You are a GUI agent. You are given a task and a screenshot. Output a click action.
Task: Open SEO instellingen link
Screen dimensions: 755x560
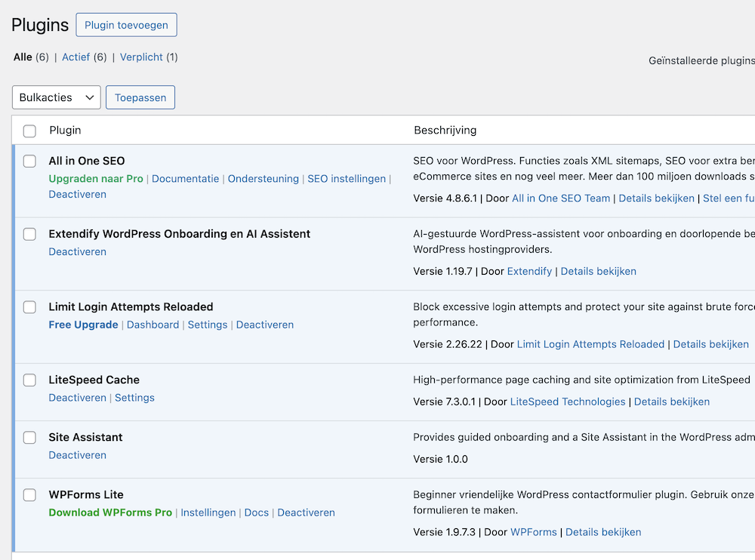[x=346, y=179]
